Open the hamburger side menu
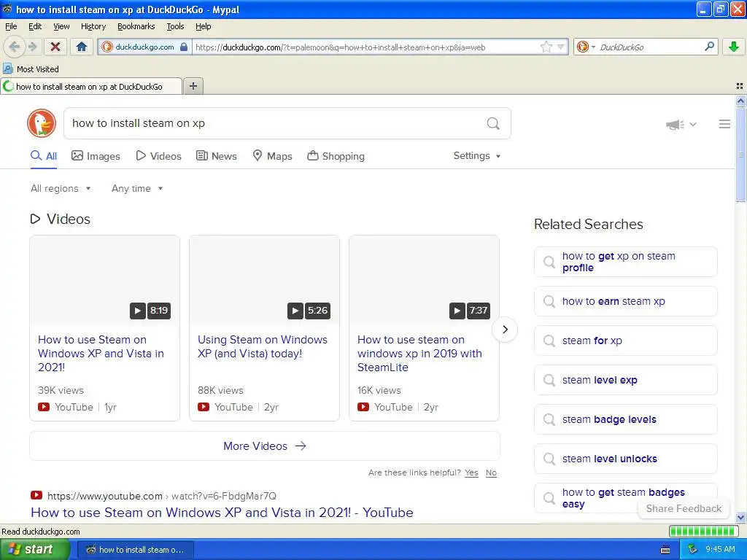Image resolution: width=747 pixels, height=560 pixels. [724, 124]
